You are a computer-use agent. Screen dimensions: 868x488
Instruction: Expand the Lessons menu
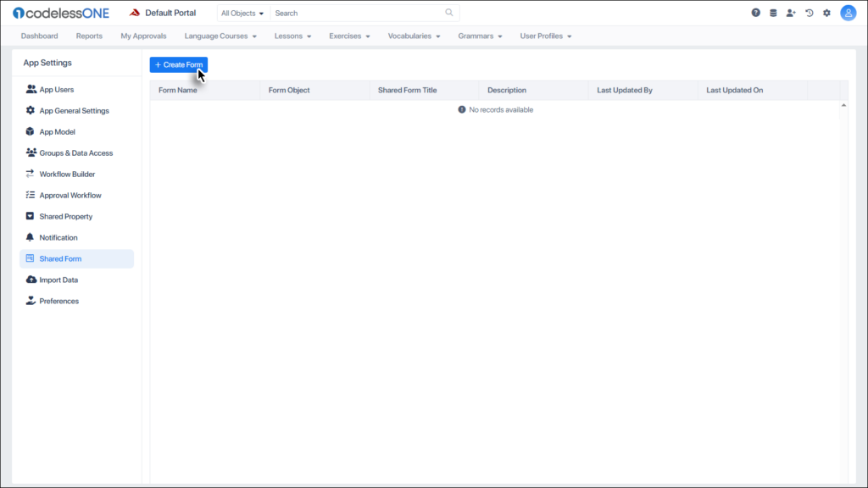[292, 36]
